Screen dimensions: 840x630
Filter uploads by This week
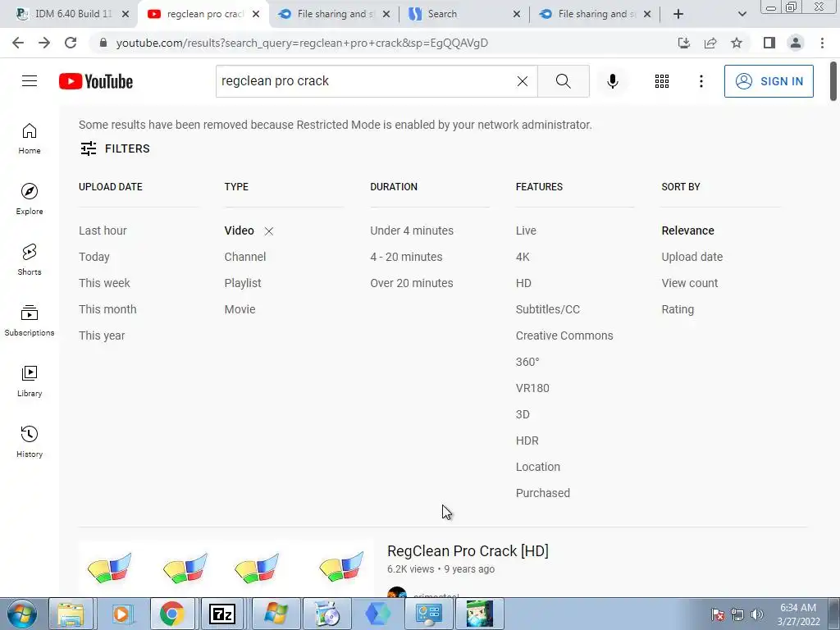104,283
